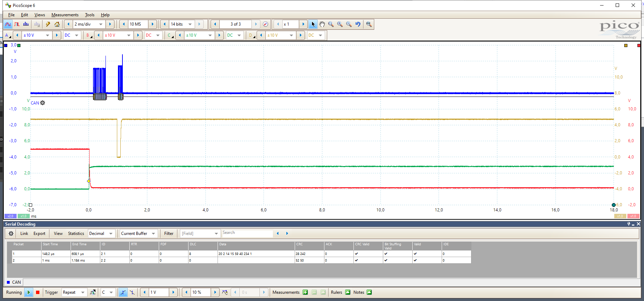The height and width of the screenshot is (301, 644).
Task: Pin the Serial Decoding panel
Action: coord(629,224)
